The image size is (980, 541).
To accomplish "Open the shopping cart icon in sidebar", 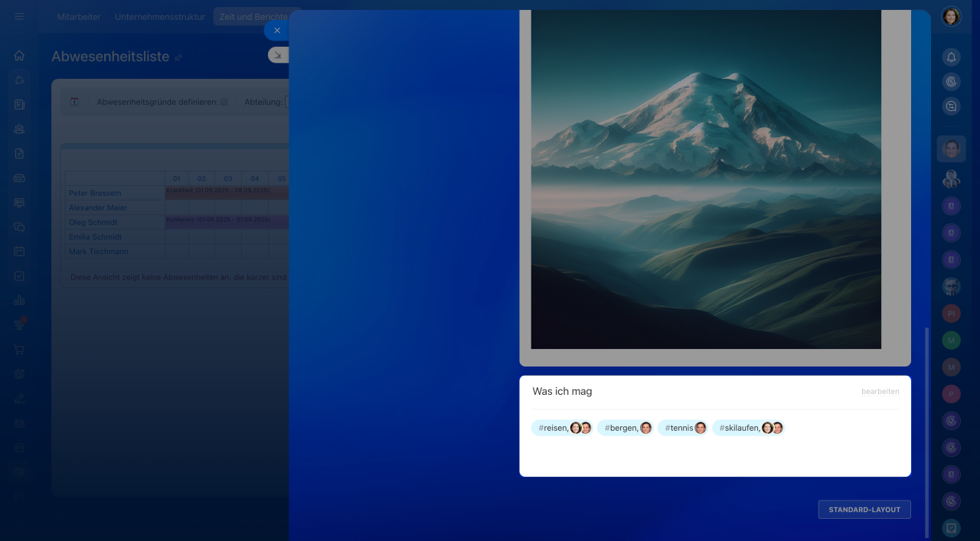I will point(19,349).
